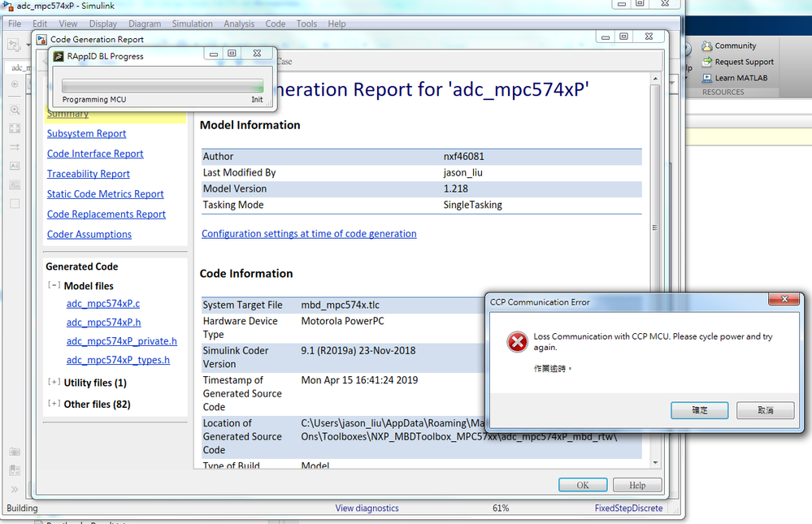
Task: Click the back navigation arrow icon in Simulink
Action: click(x=15, y=84)
